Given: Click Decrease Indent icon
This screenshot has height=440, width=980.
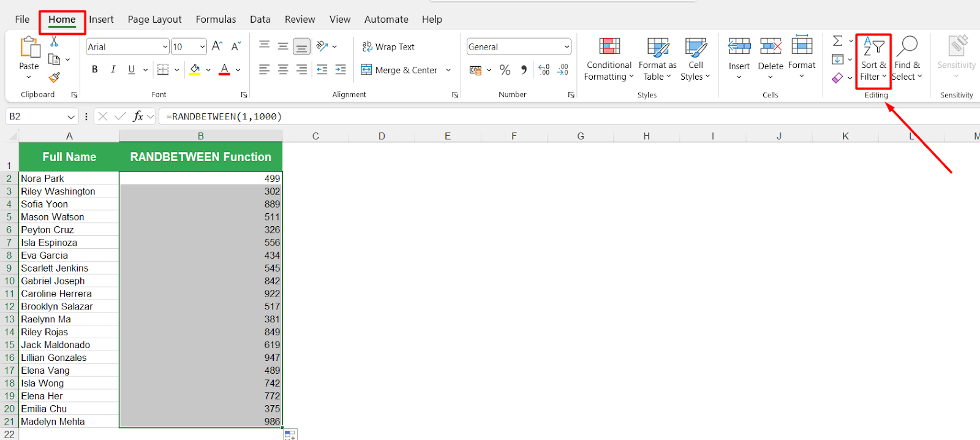Looking at the screenshot, I should tap(322, 70).
